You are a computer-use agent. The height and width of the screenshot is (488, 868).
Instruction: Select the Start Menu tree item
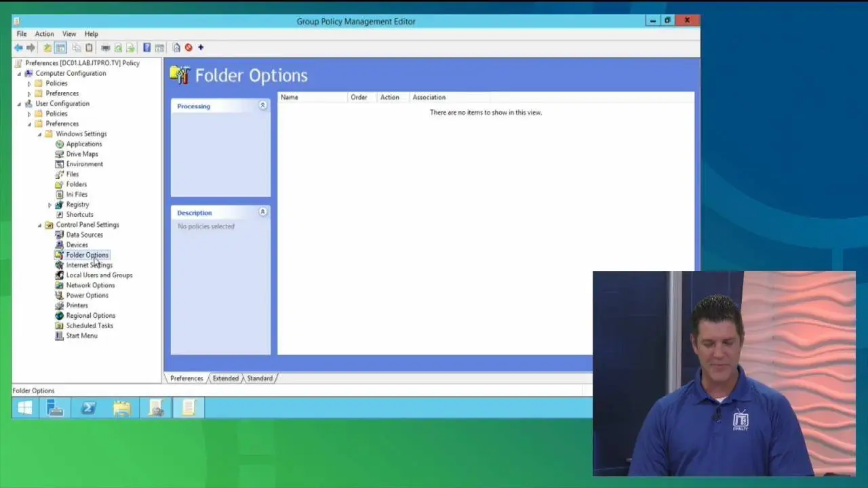pos(82,336)
